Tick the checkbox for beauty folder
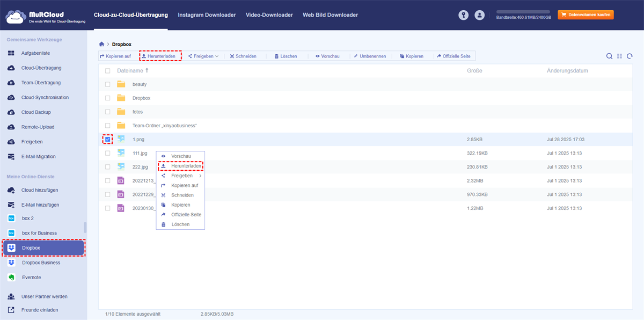Image resolution: width=644 pixels, height=320 pixels. click(x=108, y=84)
